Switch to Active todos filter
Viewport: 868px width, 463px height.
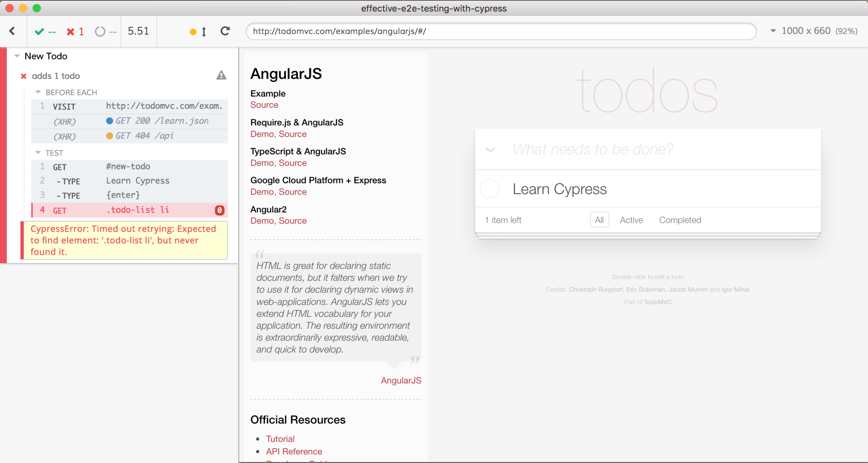[x=631, y=220]
